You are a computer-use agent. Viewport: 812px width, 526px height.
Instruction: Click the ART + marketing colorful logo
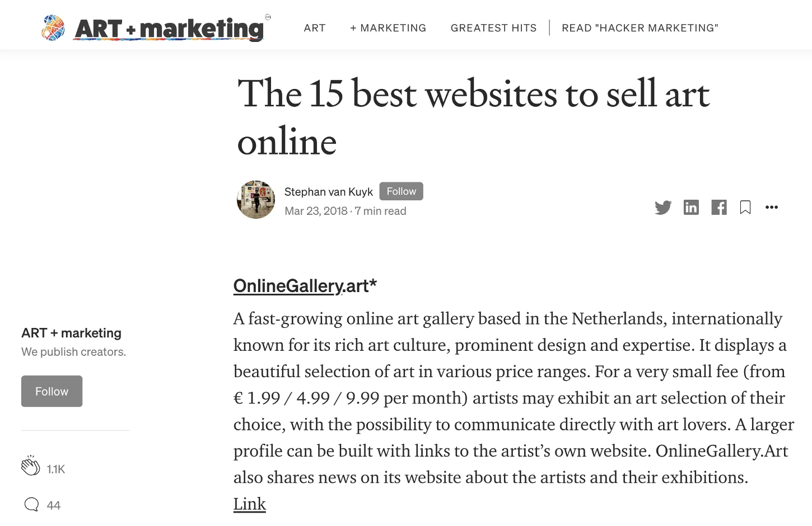tap(152, 27)
